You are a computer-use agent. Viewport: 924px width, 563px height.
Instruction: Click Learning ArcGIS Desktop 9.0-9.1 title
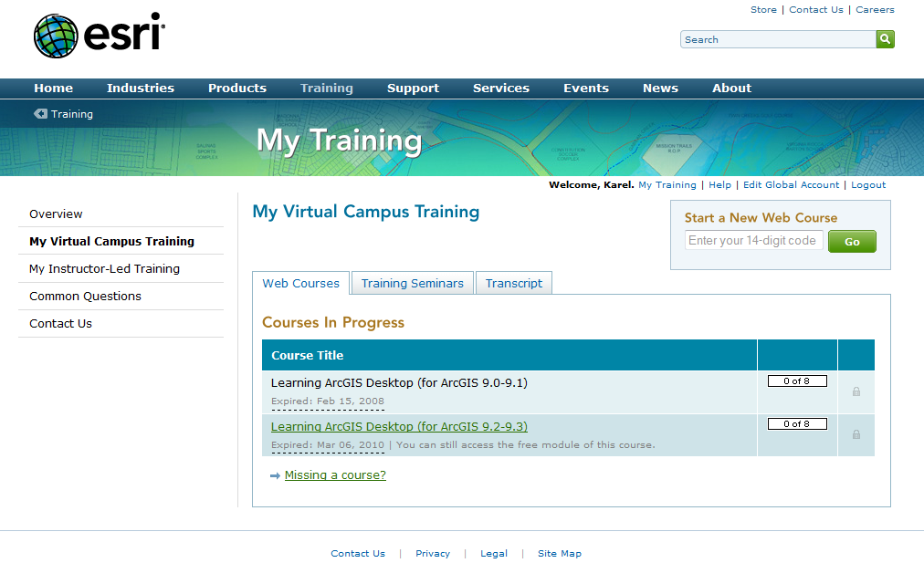(x=399, y=383)
